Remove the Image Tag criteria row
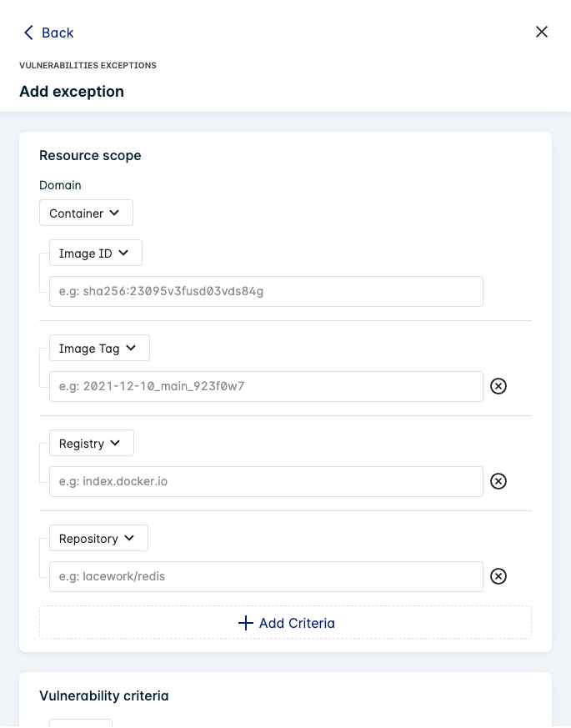 [498, 386]
